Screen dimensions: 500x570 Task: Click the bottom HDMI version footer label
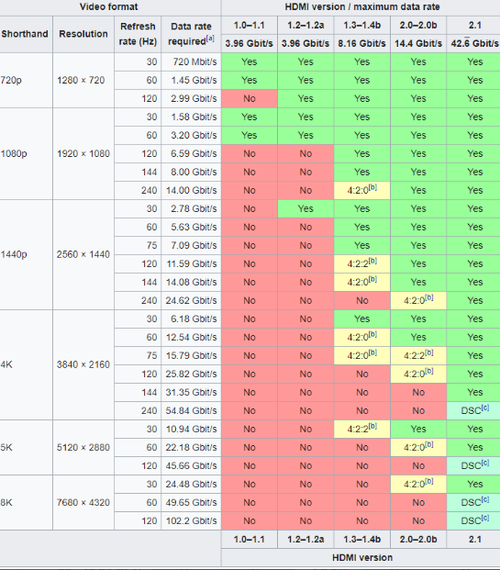[362, 558]
